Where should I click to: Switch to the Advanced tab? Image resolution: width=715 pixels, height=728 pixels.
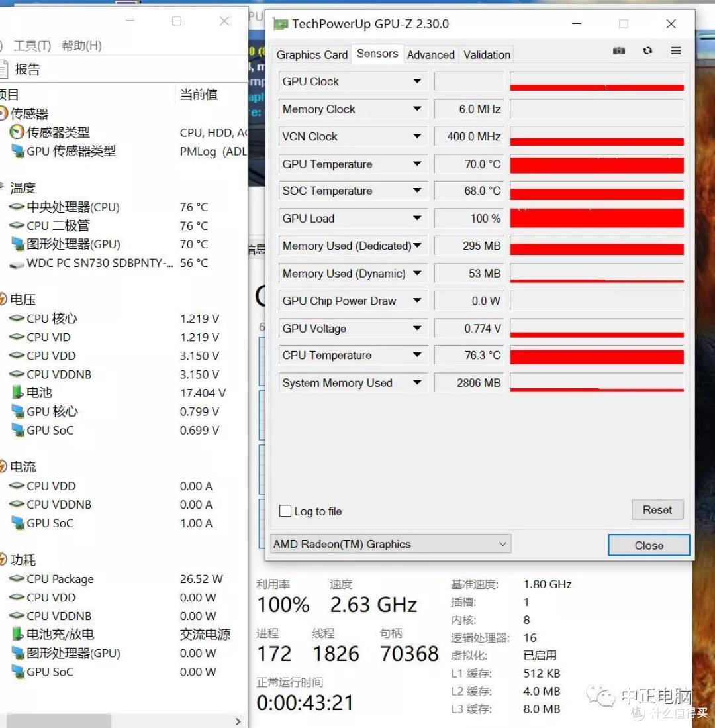pyautogui.click(x=430, y=55)
